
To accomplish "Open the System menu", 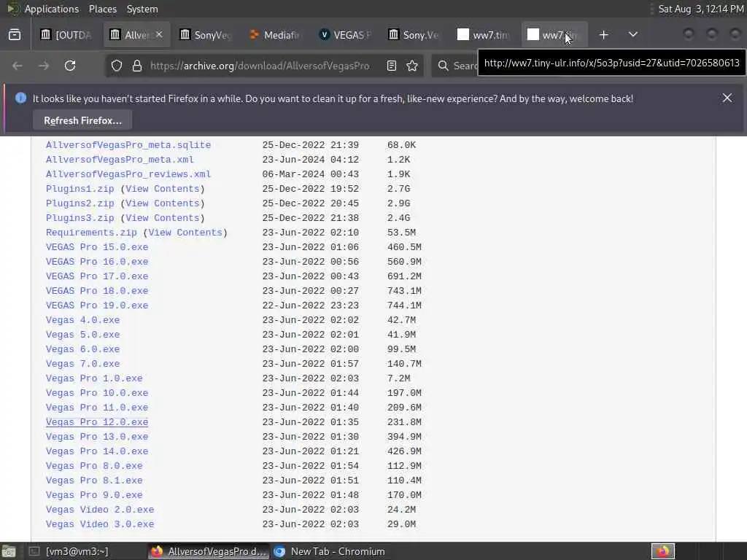I will [142, 9].
